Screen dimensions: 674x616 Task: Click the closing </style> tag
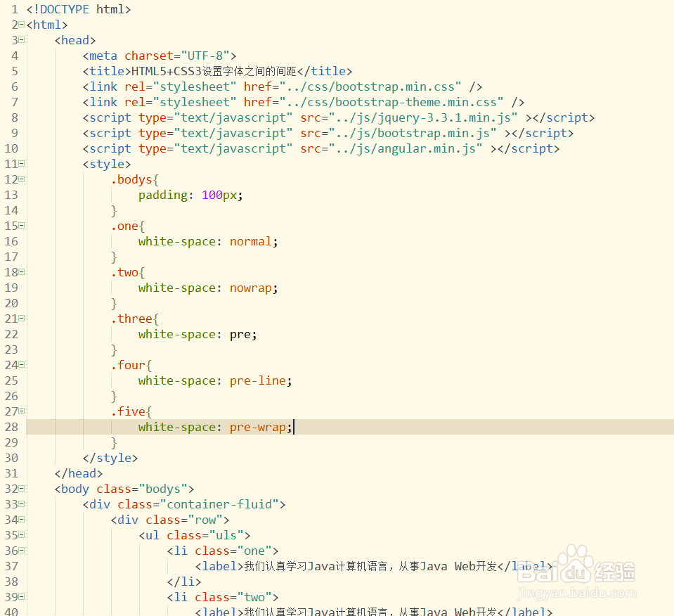(x=110, y=458)
